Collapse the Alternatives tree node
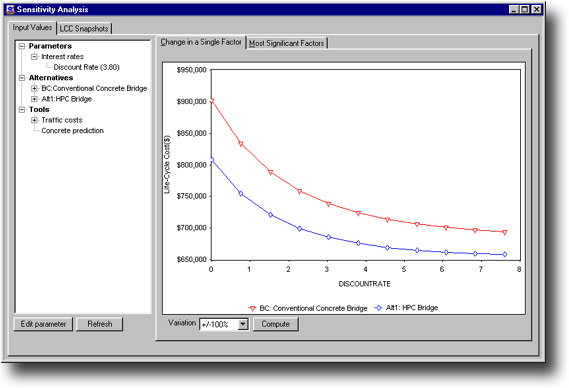The image size is (569, 388). [22, 78]
